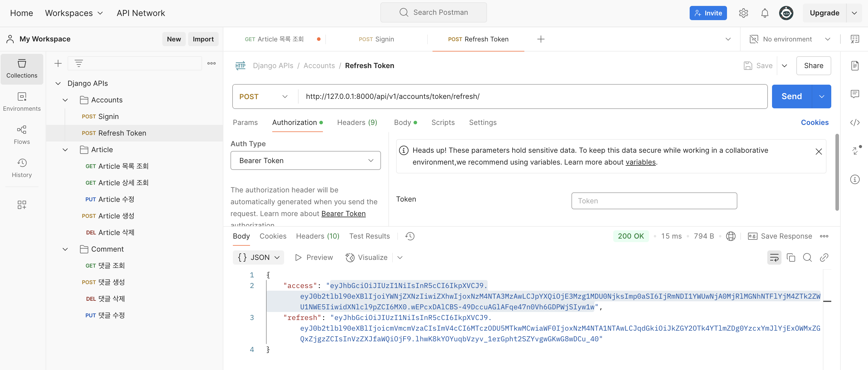Image resolution: width=868 pixels, height=370 pixels.
Task: Open collections more options ellipsis
Action: click(212, 63)
